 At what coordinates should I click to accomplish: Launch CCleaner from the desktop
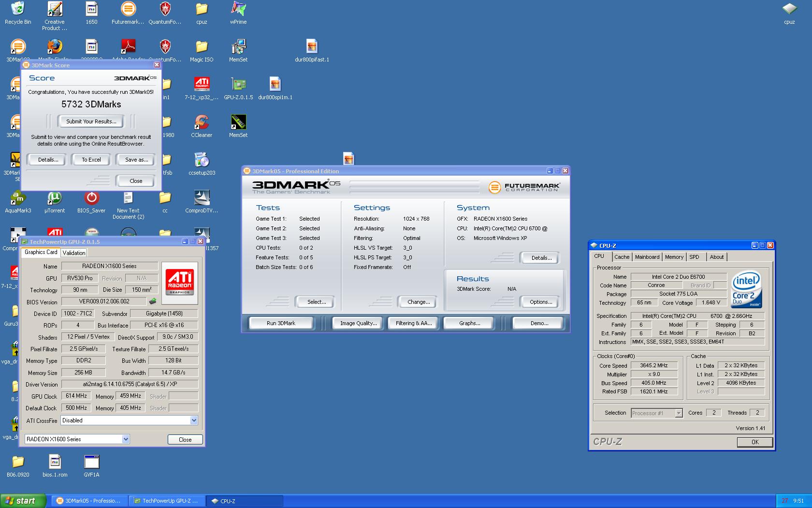click(202, 126)
